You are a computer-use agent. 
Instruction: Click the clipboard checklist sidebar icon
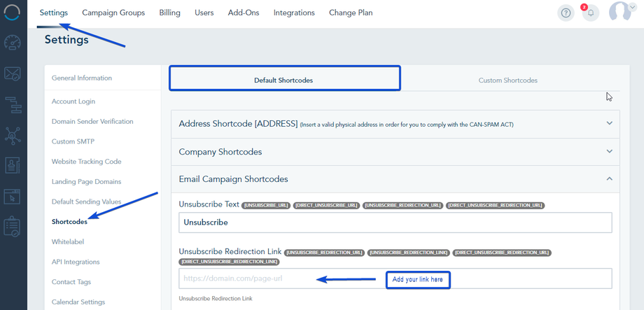tap(13, 227)
